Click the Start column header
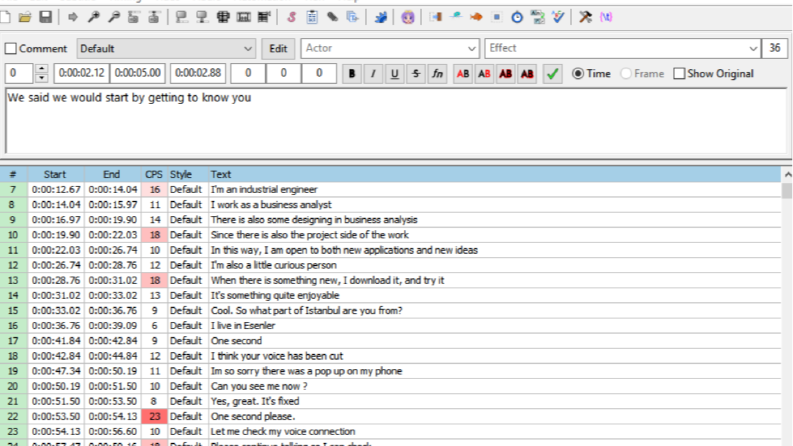This screenshot has width=793, height=446. [x=55, y=174]
